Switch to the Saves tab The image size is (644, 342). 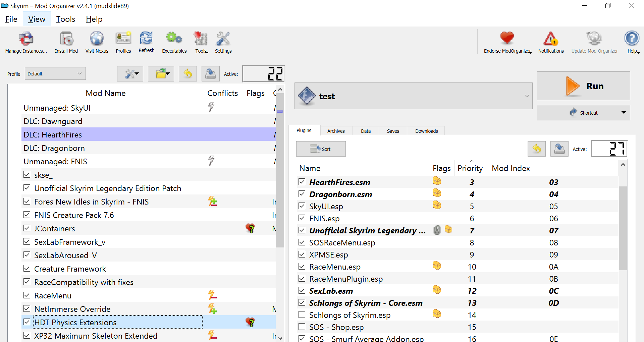[393, 131]
